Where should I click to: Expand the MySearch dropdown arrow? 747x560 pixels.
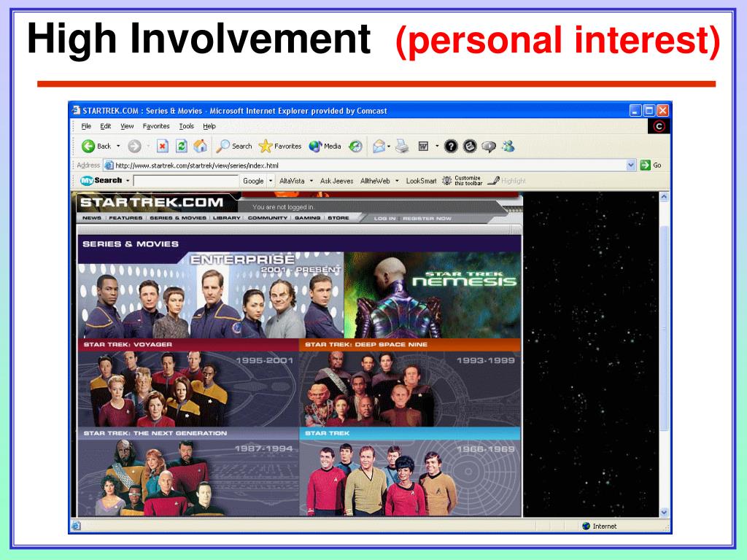coord(128,181)
